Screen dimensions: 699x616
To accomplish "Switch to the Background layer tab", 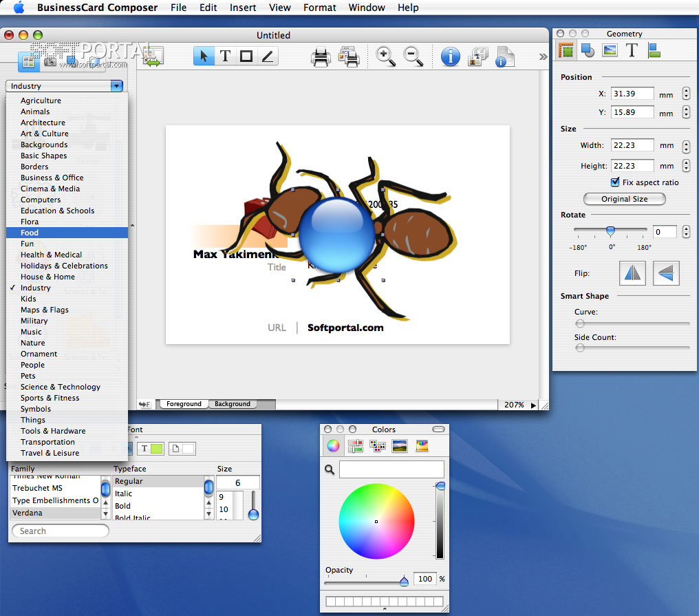I will point(232,404).
